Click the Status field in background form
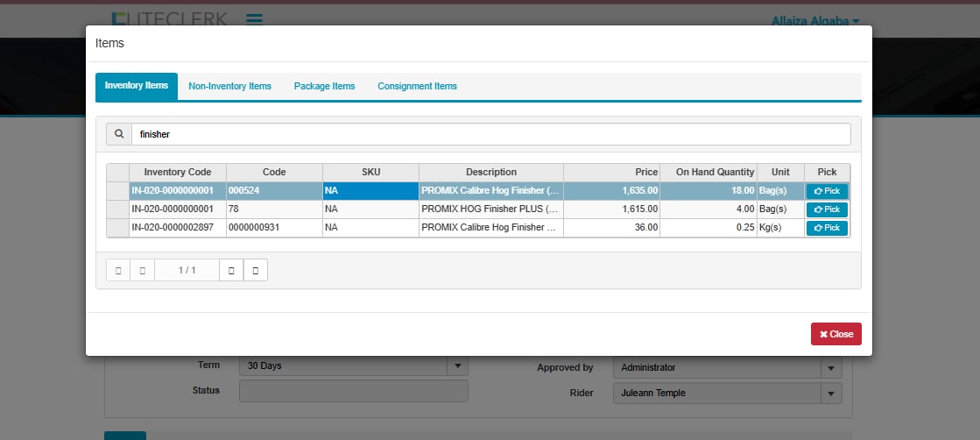 pos(354,391)
